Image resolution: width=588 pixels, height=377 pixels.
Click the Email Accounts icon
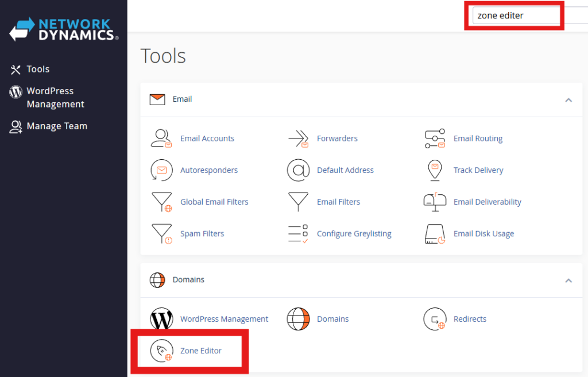pos(161,139)
